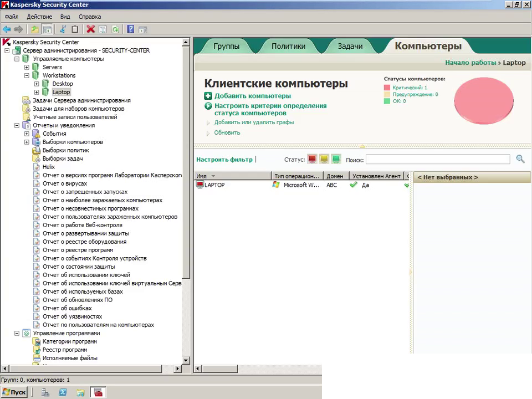Click the Критический red legend swatch

[x=387, y=88]
